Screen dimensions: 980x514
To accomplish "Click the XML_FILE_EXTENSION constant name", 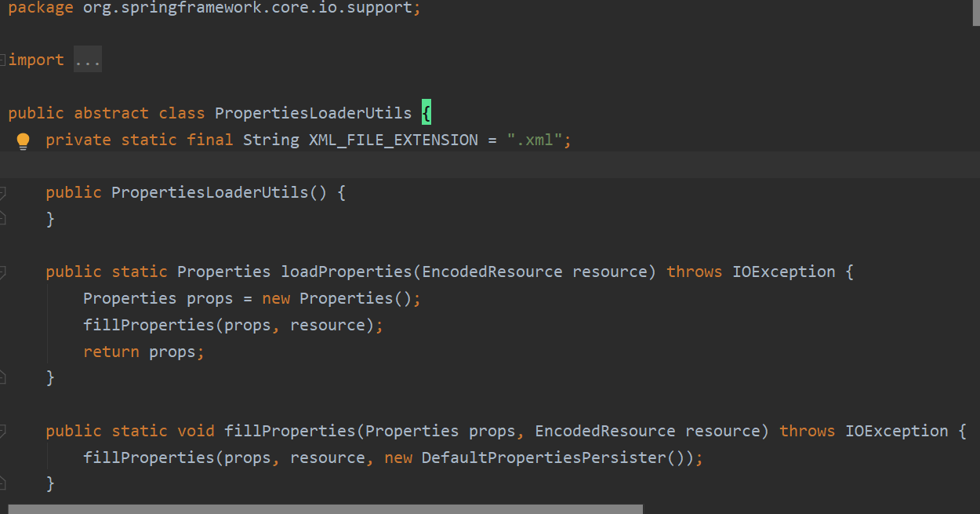I will (394, 140).
